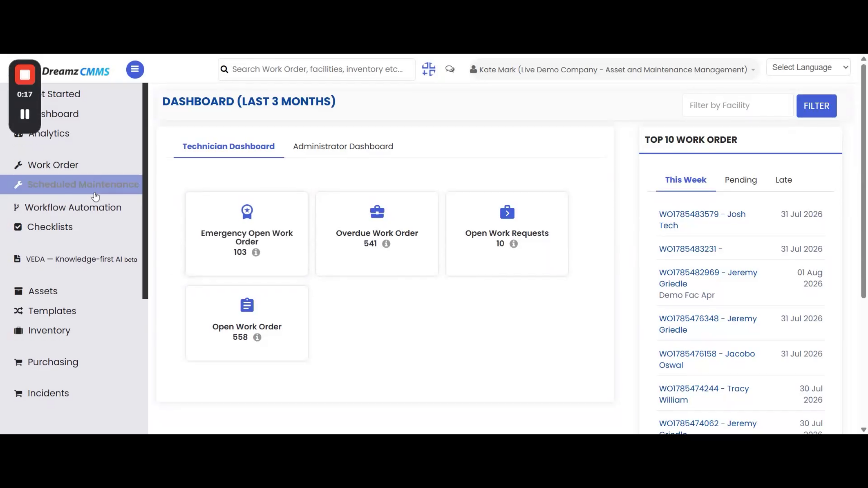Click the Checklists checkmark icon
868x488 pixels.
(18, 227)
